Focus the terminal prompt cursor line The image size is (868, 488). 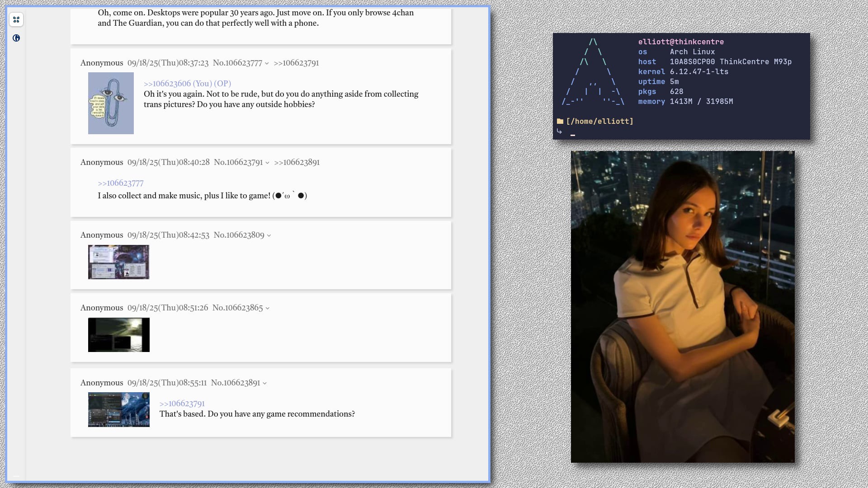pyautogui.click(x=573, y=134)
